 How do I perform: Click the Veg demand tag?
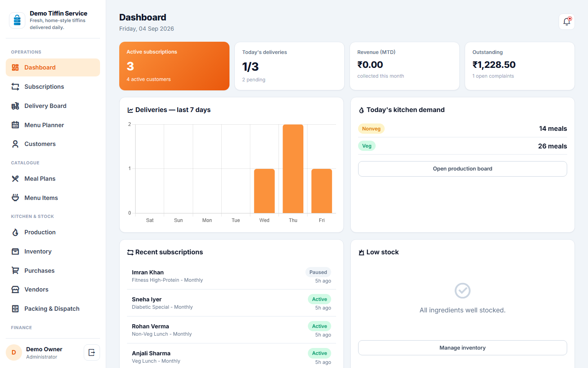click(367, 146)
